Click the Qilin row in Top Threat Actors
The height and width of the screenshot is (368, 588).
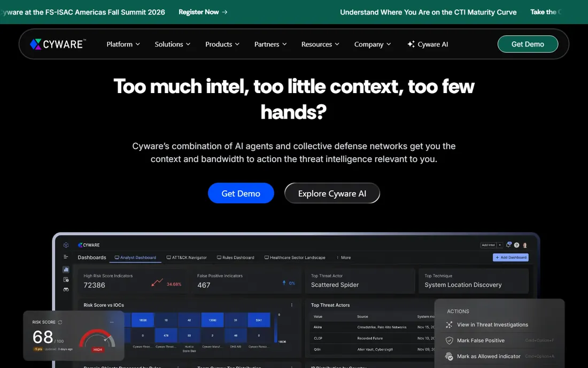(x=372, y=350)
